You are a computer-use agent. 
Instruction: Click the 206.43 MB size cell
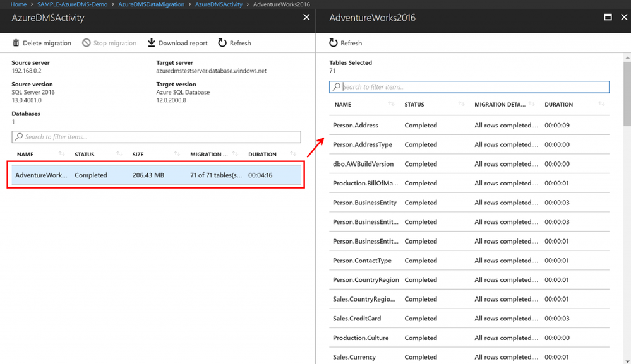coord(148,175)
